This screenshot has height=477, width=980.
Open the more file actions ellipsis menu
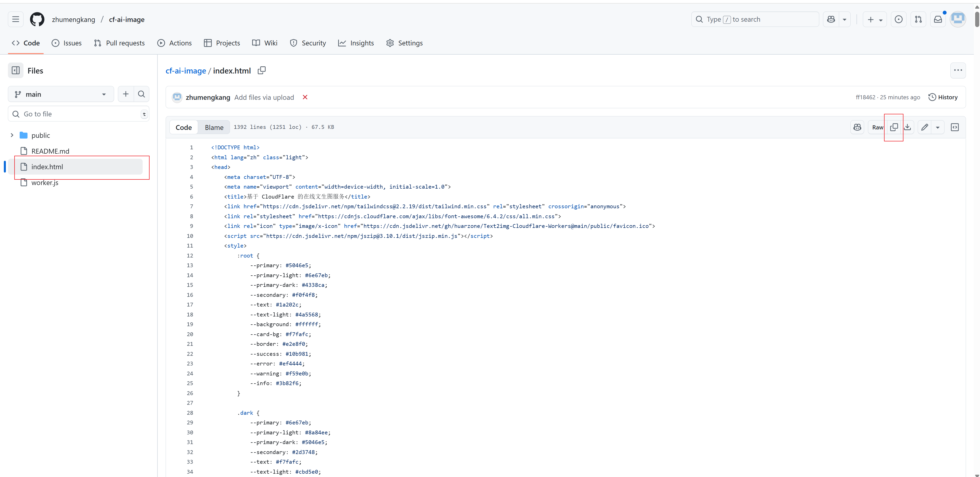958,70
